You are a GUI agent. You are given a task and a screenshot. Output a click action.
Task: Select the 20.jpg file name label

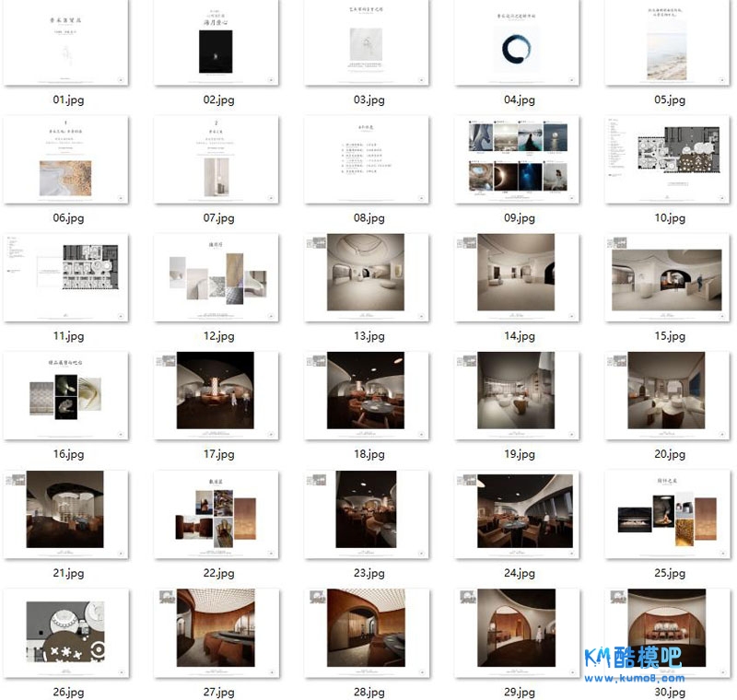click(x=667, y=454)
